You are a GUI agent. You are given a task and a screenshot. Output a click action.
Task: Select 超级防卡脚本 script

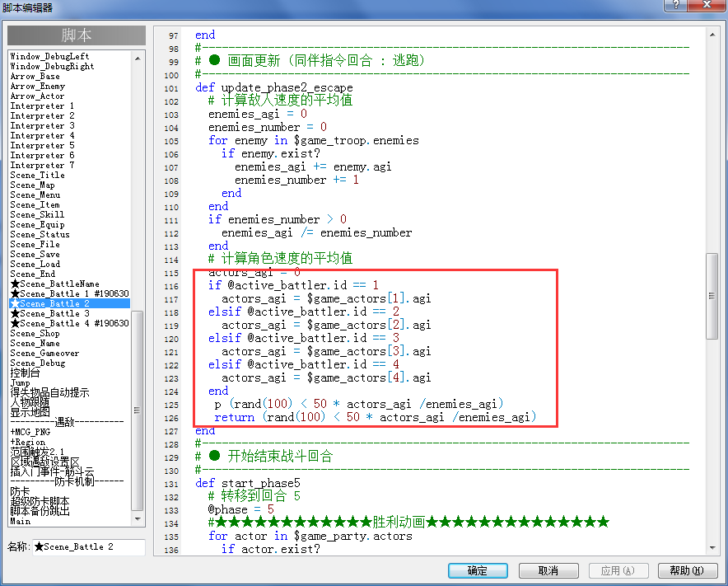(x=40, y=501)
